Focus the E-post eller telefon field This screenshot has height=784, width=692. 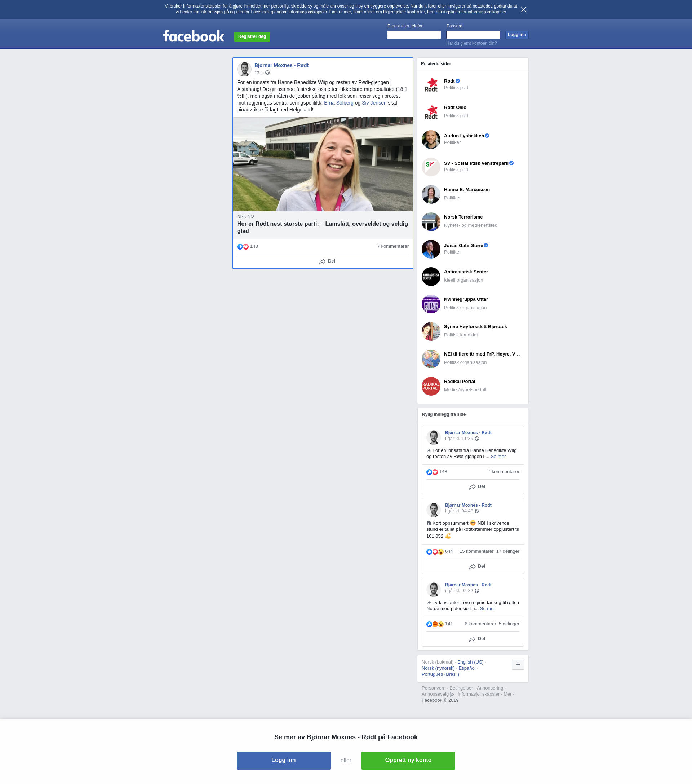click(x=414, y=35)
